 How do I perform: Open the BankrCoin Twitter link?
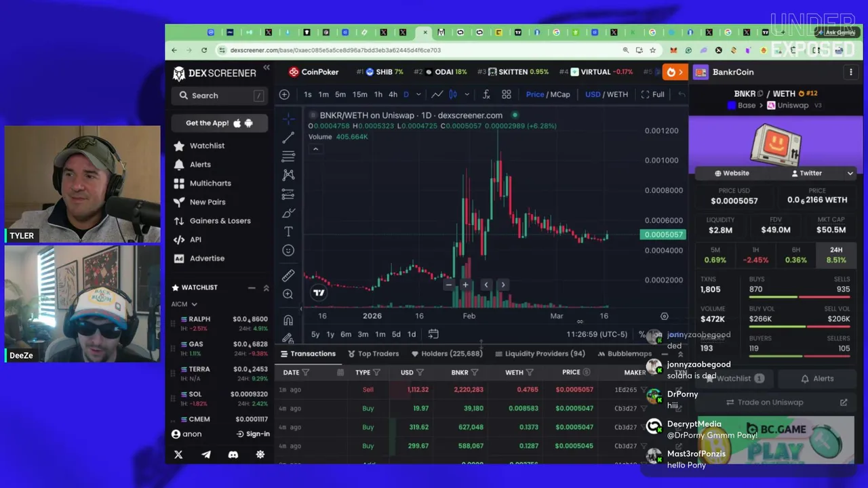806,174
